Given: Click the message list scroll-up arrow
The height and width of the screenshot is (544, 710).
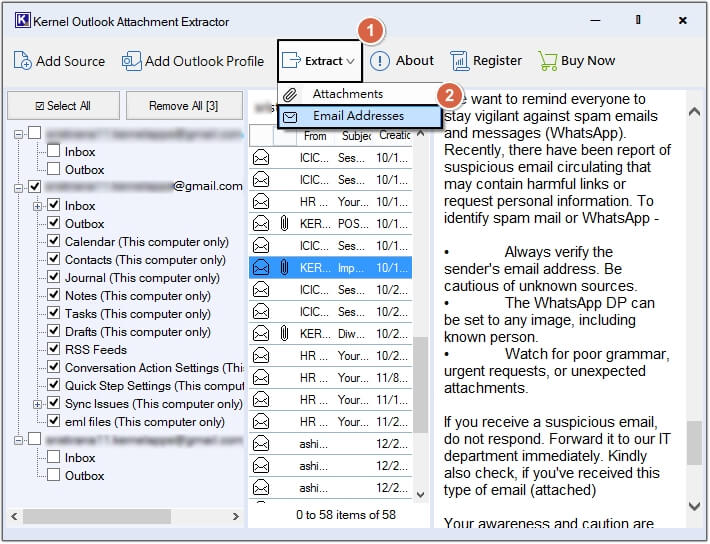Looking at the screenshot, I should click(x=421, y=133).
